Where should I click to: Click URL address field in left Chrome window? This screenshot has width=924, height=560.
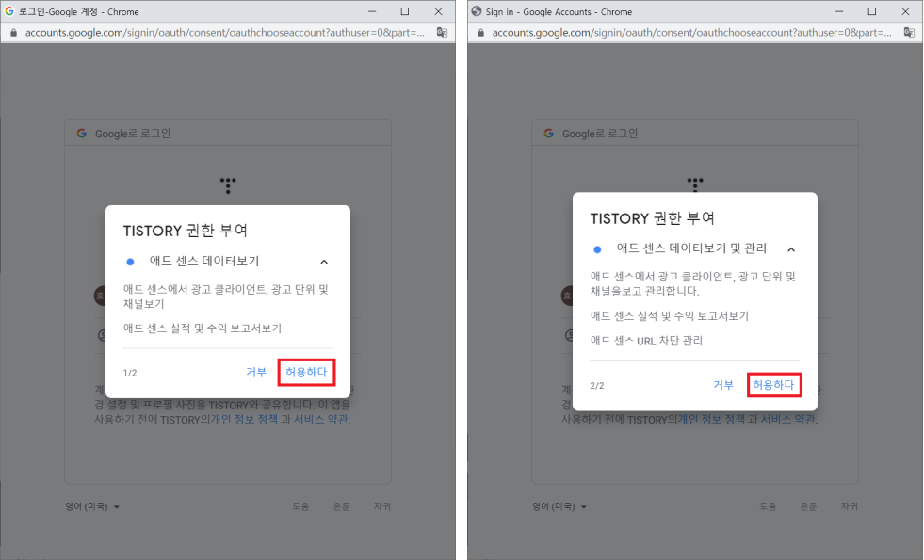pyautogui.click(x=224, y=32)
